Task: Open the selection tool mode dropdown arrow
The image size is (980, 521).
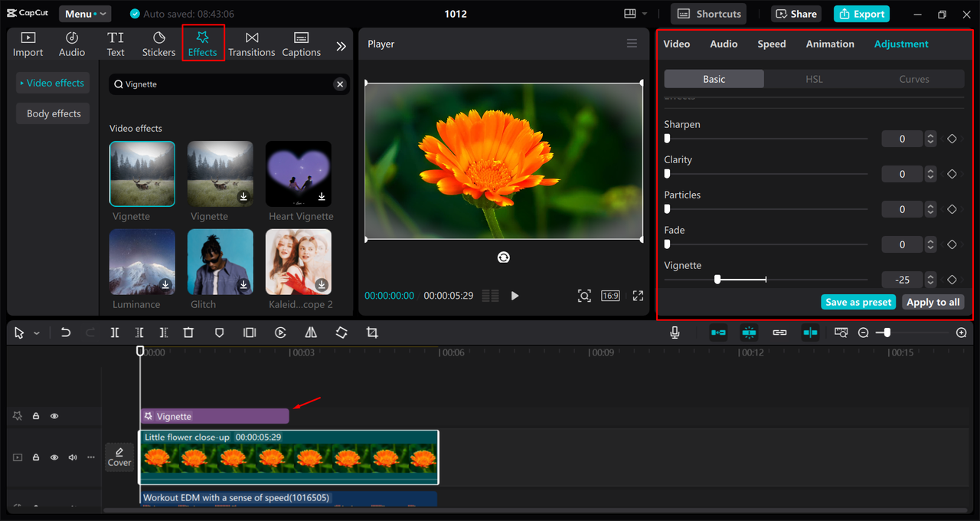Action: tap(36, 333)
